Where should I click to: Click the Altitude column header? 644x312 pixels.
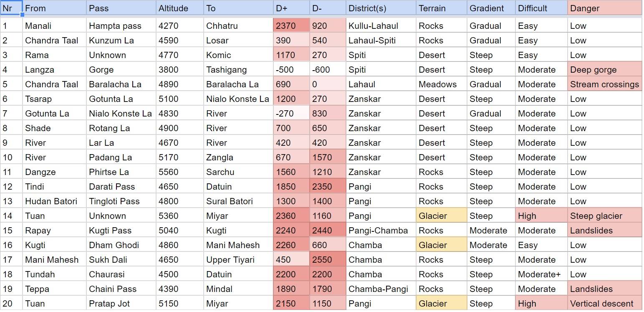(180, 8)
